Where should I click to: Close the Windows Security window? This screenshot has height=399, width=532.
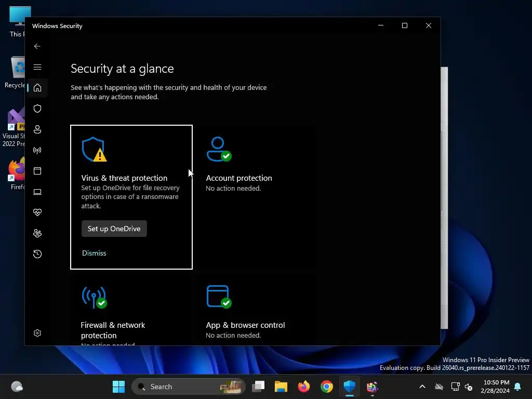[429, 25]
